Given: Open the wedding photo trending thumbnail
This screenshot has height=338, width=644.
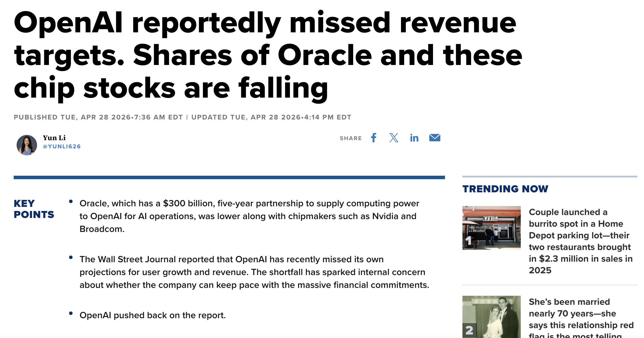Looking at the screenshot, I should (491, 317).
